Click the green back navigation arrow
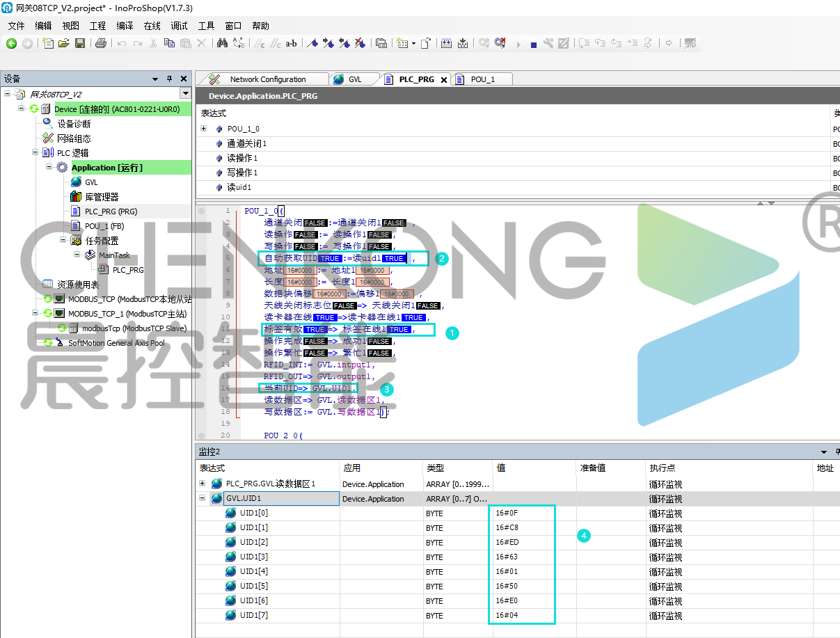The height and width of the screenshot is (638, 840). coord(11,43)
